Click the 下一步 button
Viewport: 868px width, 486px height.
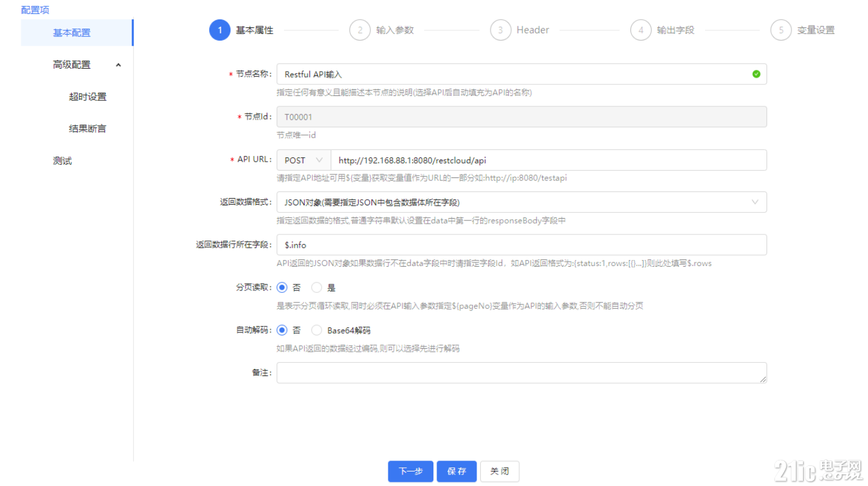411,471
